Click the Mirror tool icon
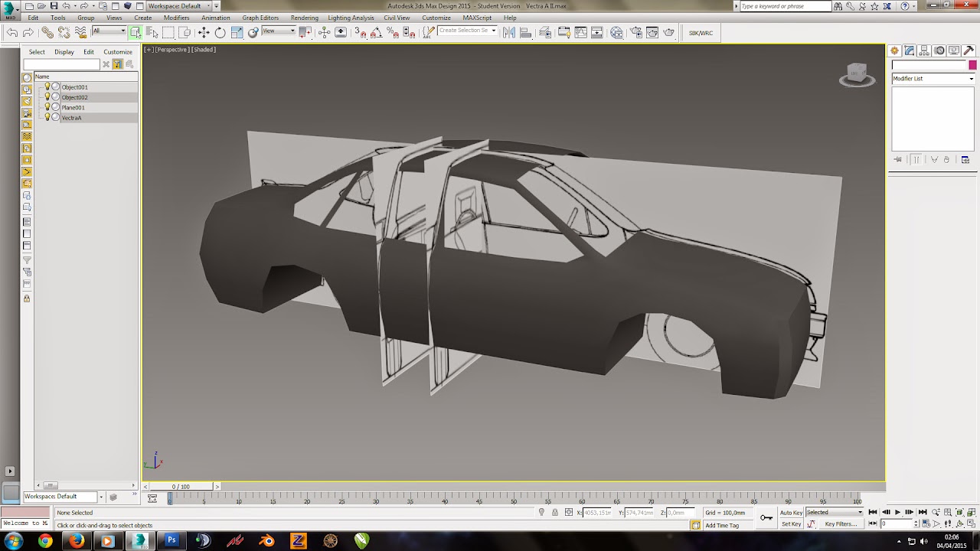The width and height of the screenshot is (980, 551). point(508,32)
